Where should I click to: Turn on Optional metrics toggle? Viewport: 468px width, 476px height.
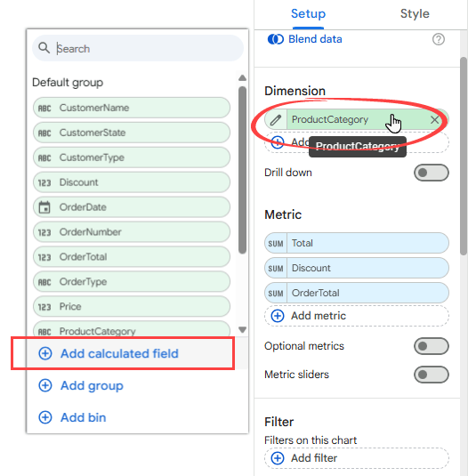tap(431, 346)
